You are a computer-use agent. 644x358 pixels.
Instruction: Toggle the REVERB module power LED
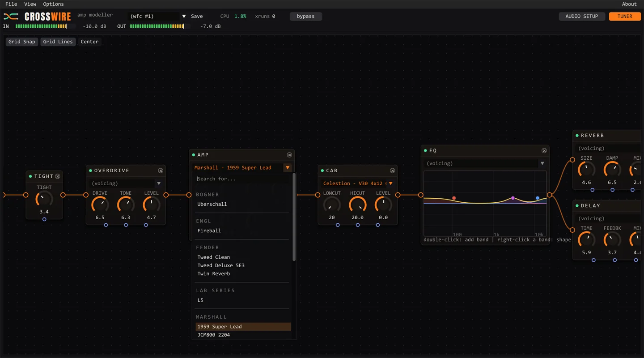pos(577,136)
